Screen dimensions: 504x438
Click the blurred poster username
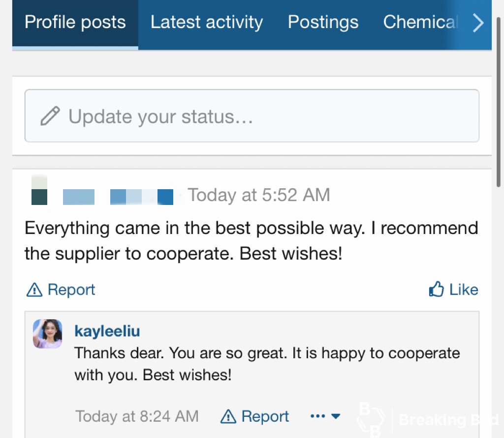point(118,196)
